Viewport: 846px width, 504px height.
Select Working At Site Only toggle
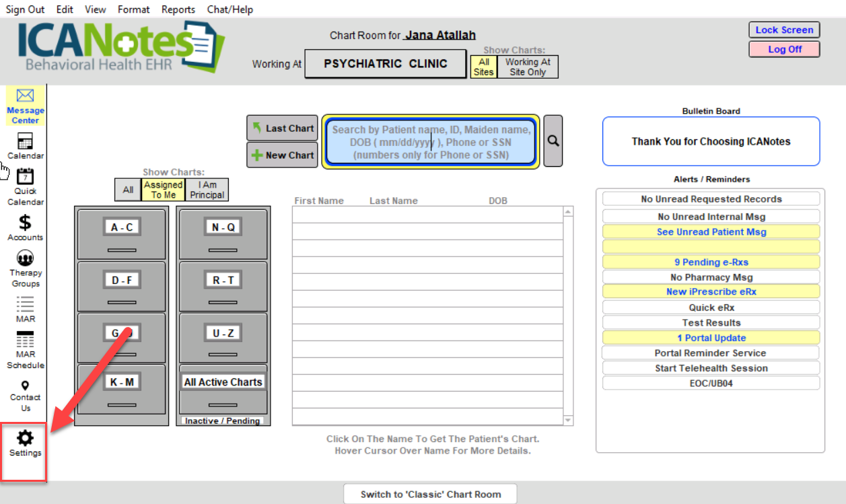pyautogui.click(x=528, y=67)
